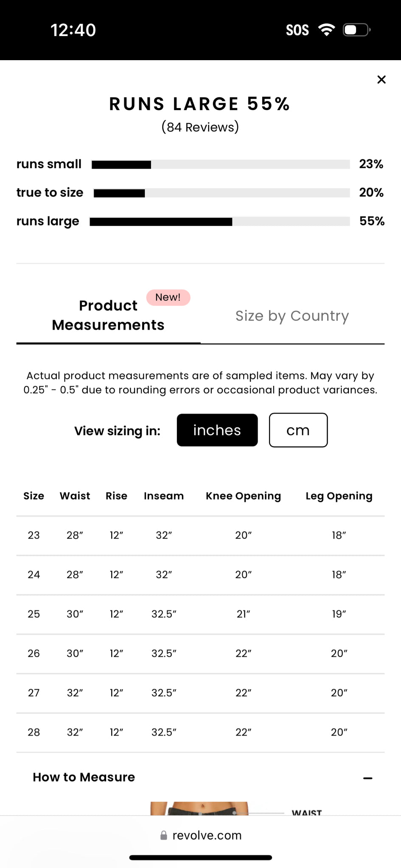The image size is (401, 868).
Task: Tap the How to Measure heading
Action: (84, 777)
